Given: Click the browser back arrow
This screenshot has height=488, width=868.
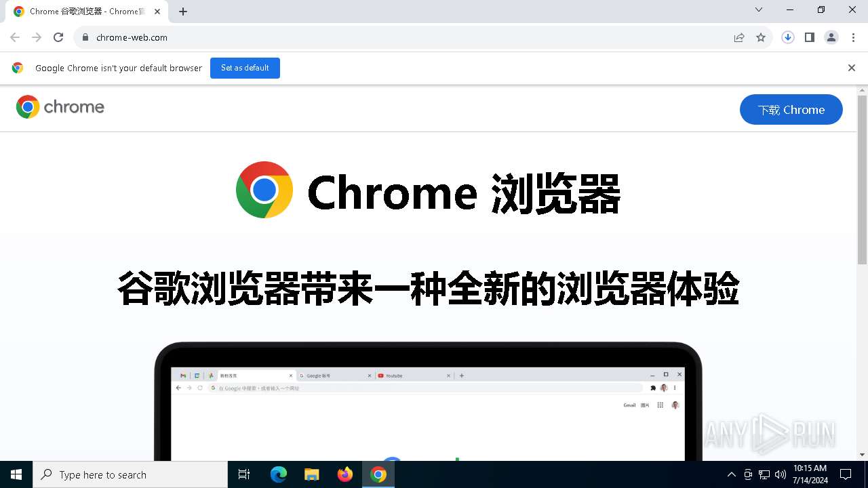Looking at the screenshot, I should coord(15,37).
